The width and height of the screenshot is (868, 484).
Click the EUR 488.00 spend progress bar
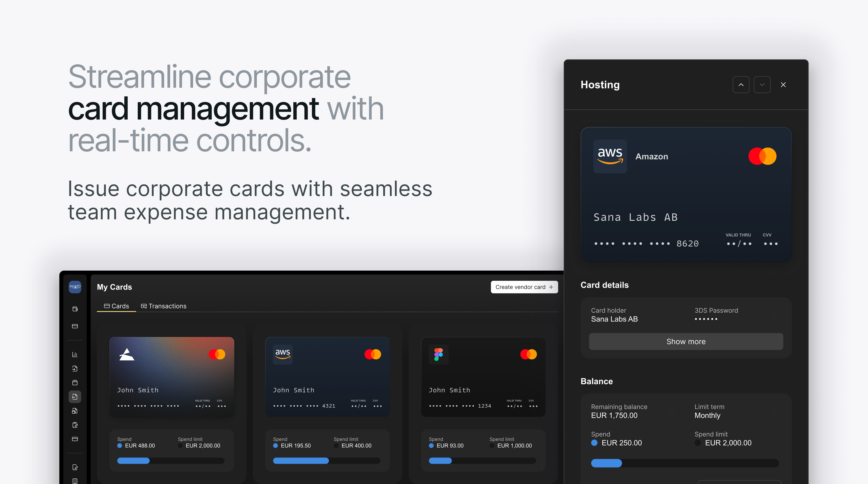click(x=171, y=460)
